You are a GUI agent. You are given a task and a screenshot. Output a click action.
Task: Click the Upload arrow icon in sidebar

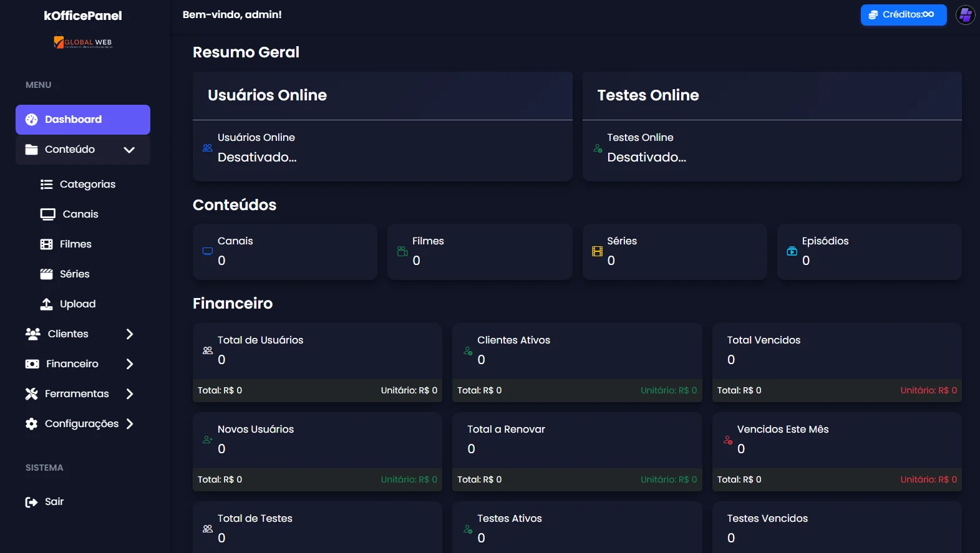pos(46,304)
